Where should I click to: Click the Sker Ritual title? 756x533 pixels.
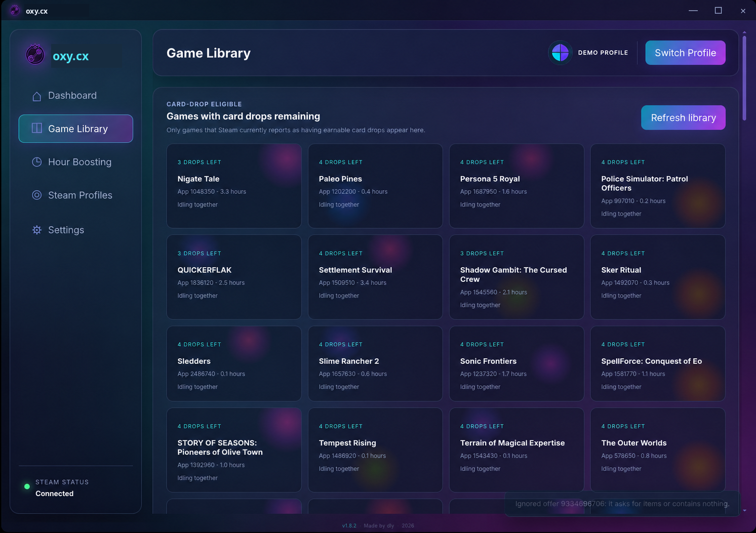click(621, 270)
